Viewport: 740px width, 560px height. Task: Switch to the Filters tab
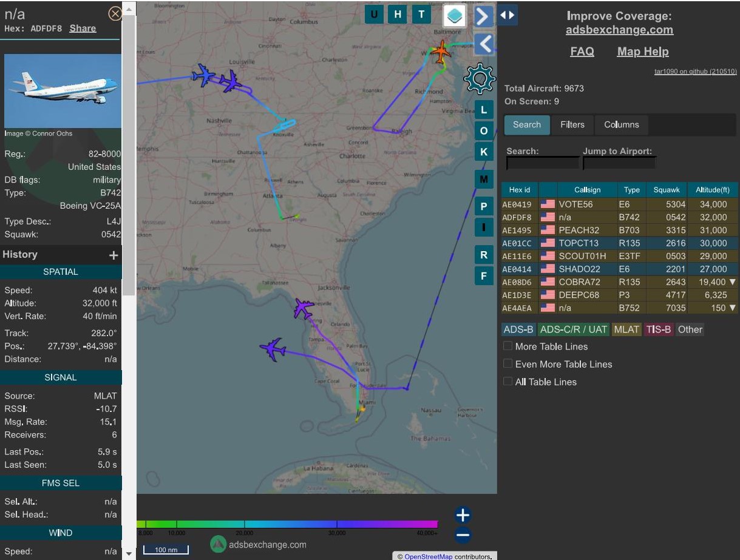coord(572,125)
